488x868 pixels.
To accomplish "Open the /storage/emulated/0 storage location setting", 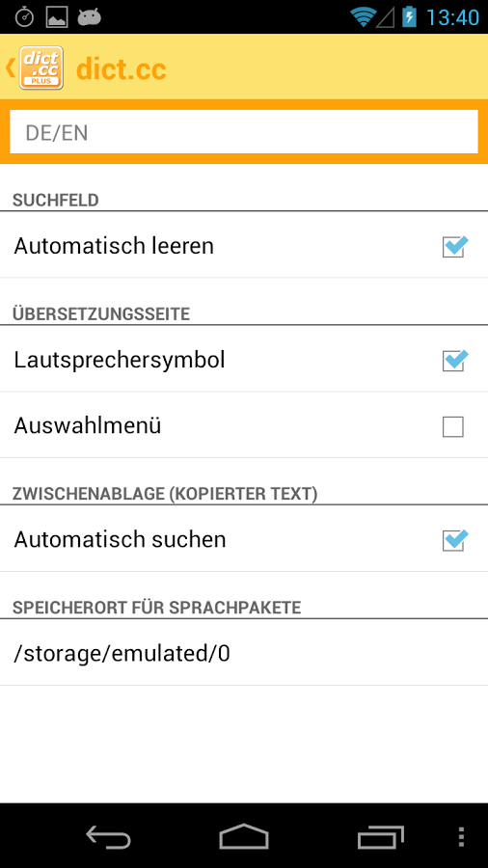I will (x=244, y=654).
